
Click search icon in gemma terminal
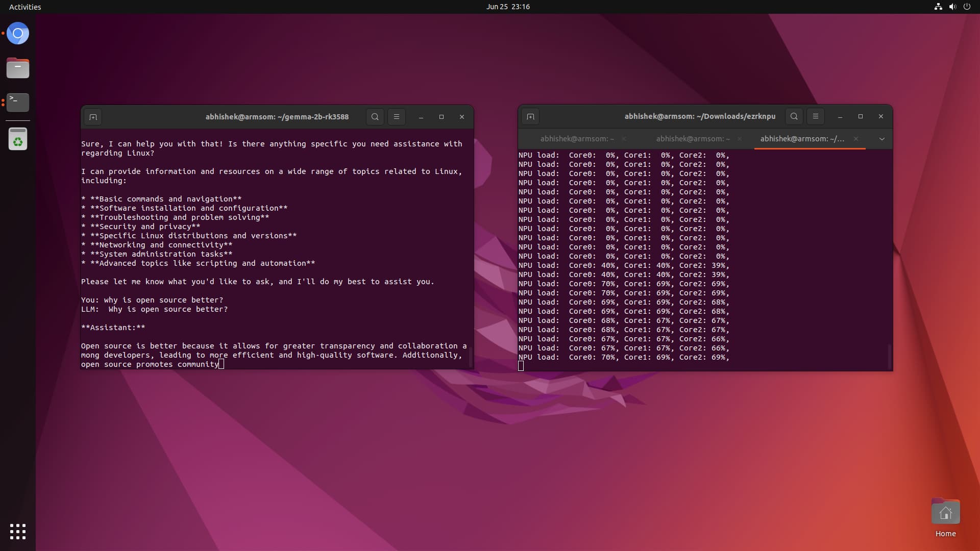pyautogui.click(x=375, y=117)
